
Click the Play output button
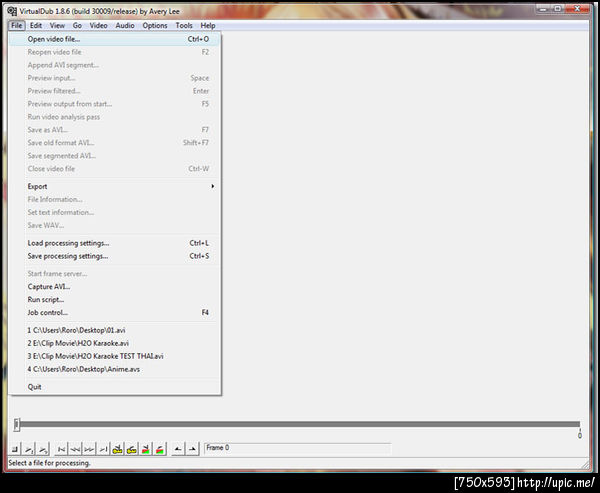click(44, 449)
